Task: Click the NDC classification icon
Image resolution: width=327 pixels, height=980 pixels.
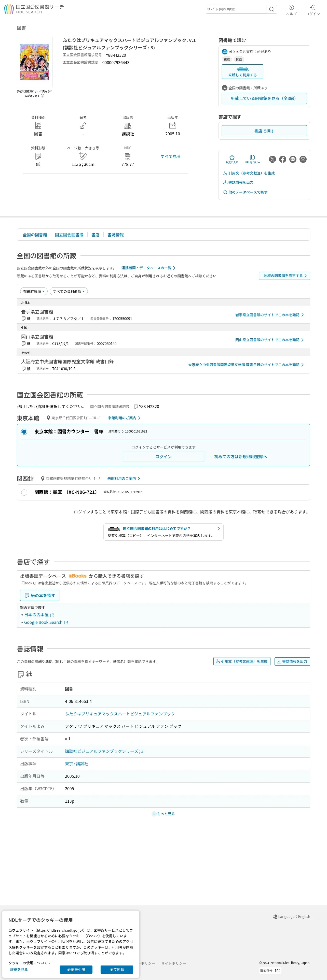Action: tap(128, 156)
